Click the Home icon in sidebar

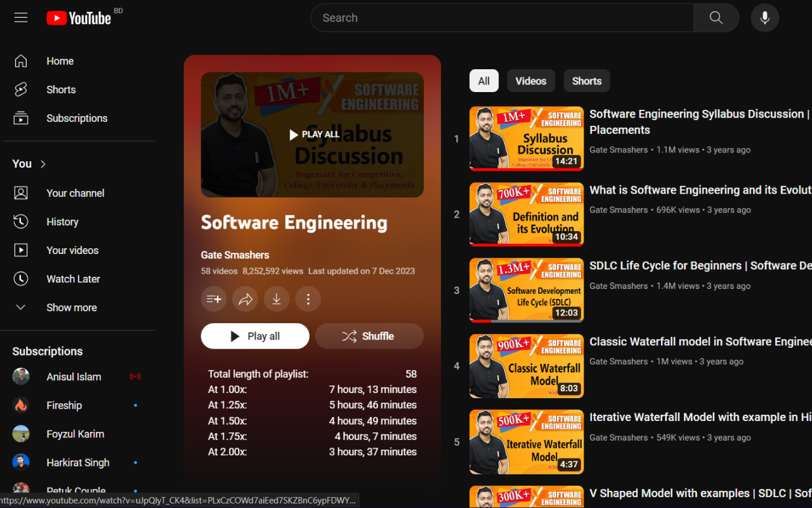pos(21,61)
